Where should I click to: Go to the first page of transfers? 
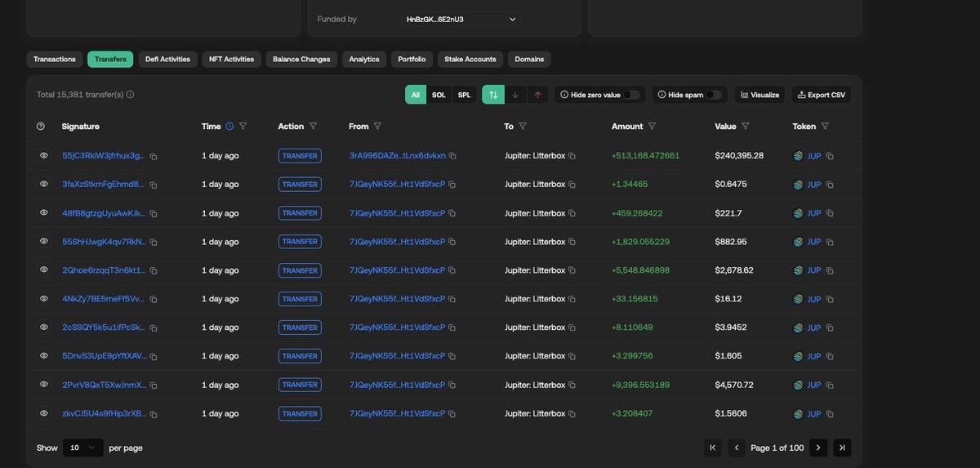[713, 448]
